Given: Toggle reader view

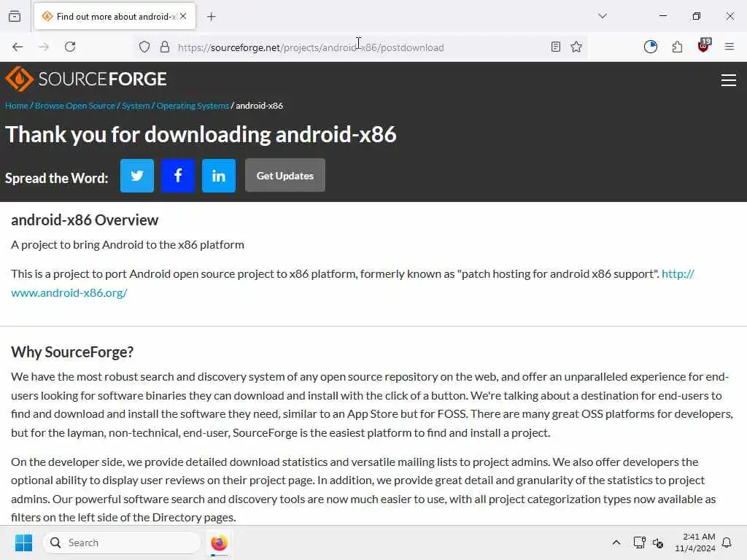Looking at the screenshot, I should click(555, 47).
